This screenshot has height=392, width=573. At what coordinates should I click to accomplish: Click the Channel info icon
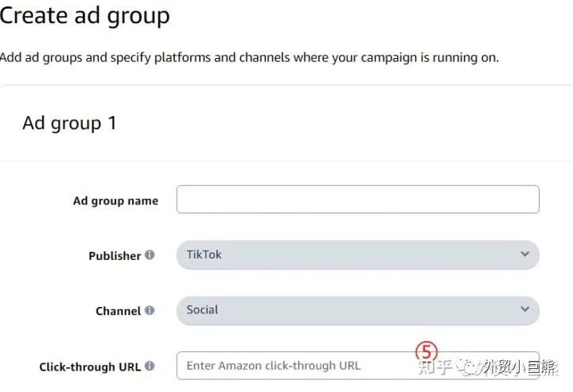(150, 311)
